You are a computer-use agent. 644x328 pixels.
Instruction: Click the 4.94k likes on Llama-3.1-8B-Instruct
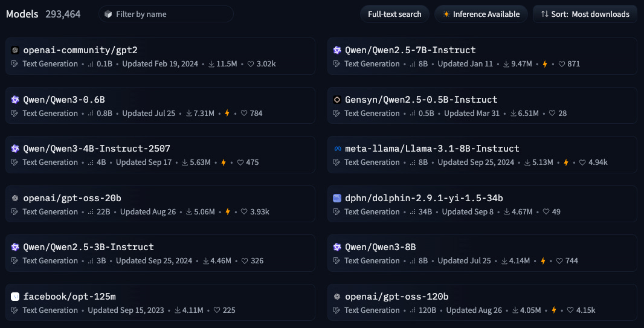[598, 162]
